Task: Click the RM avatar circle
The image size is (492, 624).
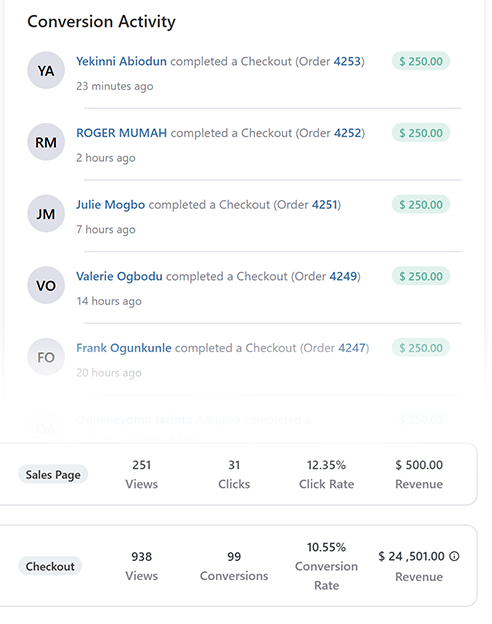Action: [46, 142]
